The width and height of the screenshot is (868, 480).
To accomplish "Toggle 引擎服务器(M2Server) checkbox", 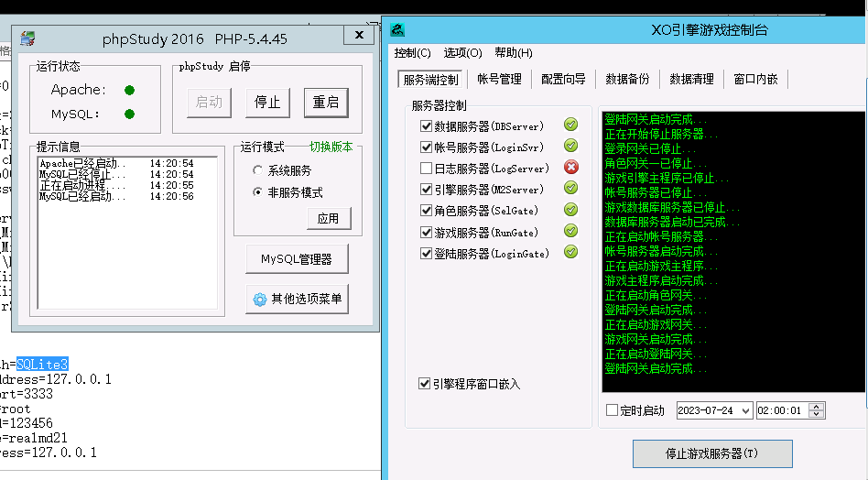I will click(427, 190).
